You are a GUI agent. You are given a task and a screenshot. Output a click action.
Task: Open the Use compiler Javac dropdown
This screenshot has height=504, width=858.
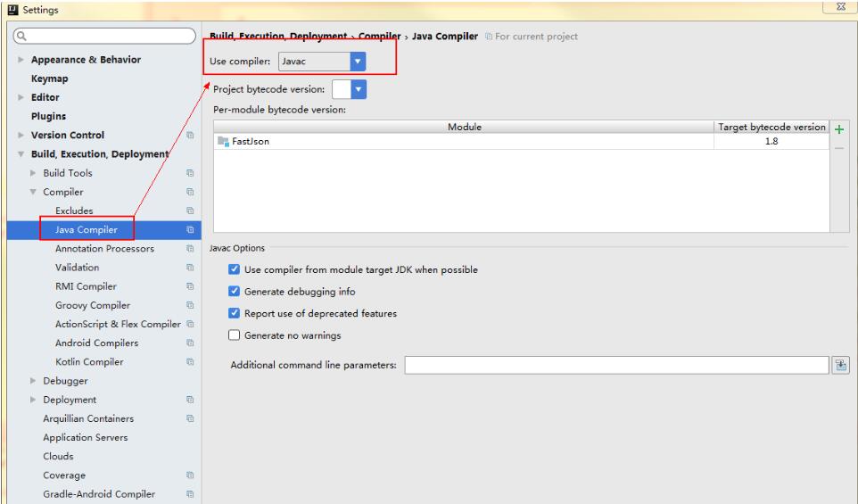click(x=358, y=62)
